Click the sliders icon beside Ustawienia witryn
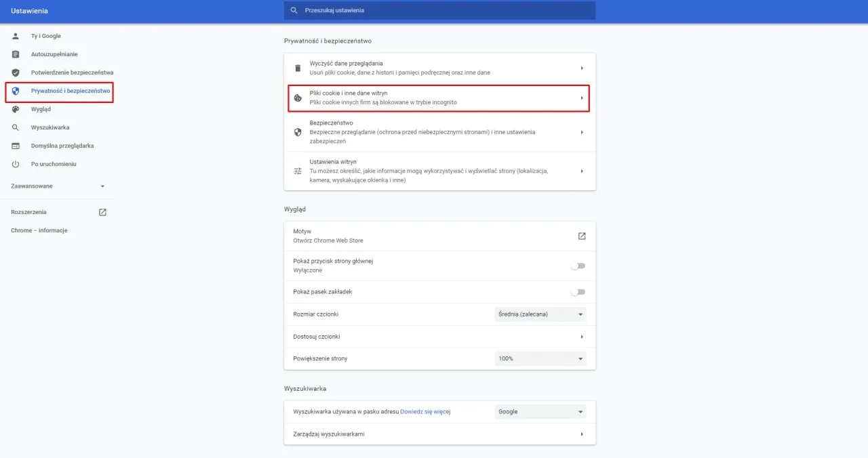 click(297, 171)
